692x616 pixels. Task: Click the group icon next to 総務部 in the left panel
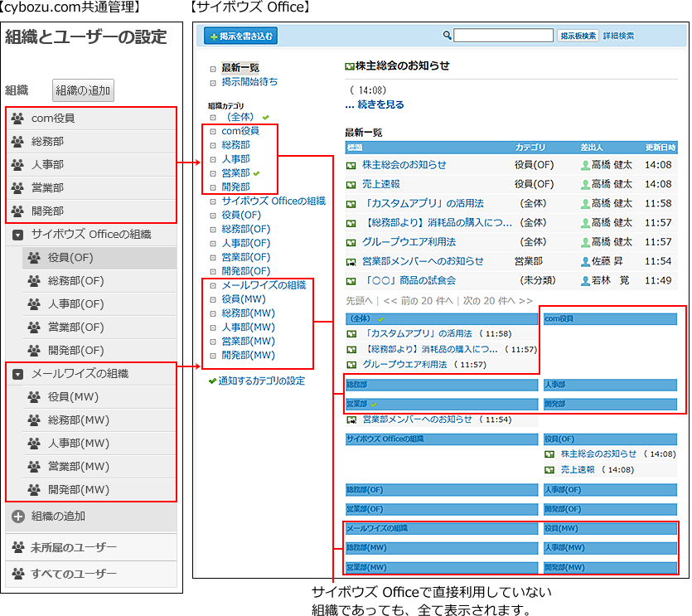(17, 141)
